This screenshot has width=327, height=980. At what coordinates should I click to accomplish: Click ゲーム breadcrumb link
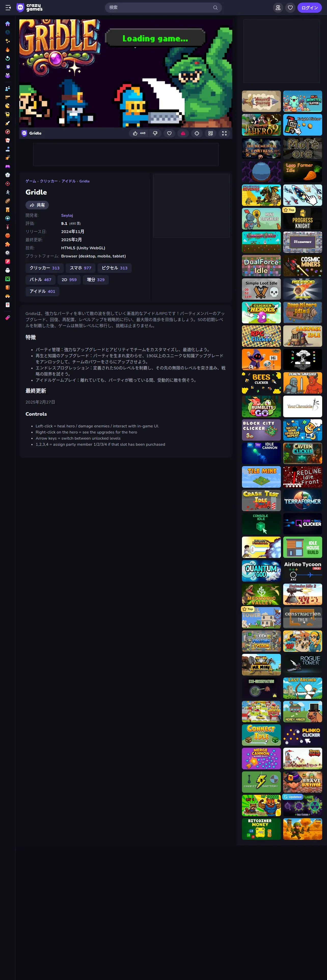tap(31, 181)
